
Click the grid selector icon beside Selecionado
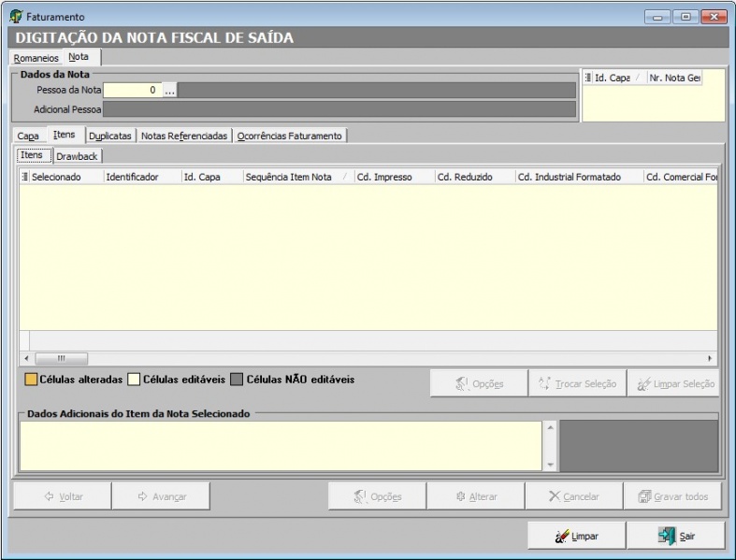[25, 177]
